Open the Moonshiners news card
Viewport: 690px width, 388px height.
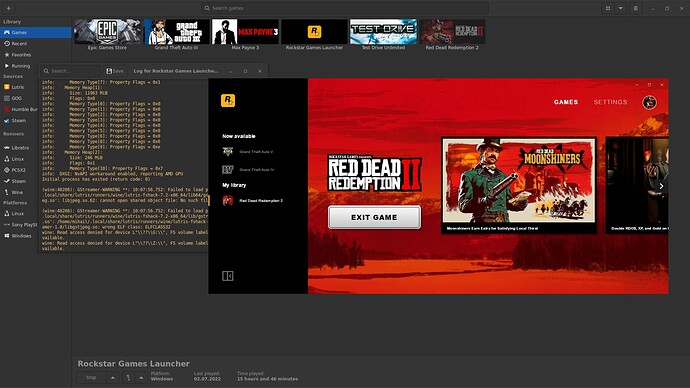[519, 185]
